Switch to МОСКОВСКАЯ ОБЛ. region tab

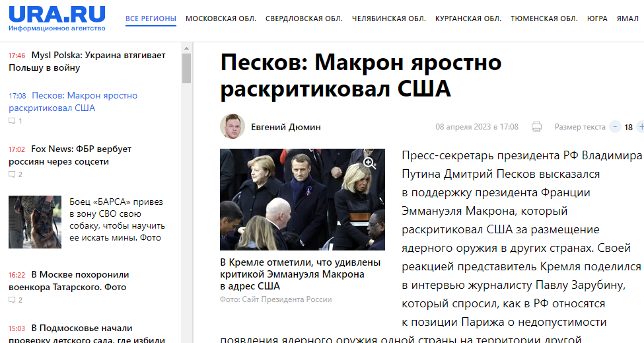221,19
